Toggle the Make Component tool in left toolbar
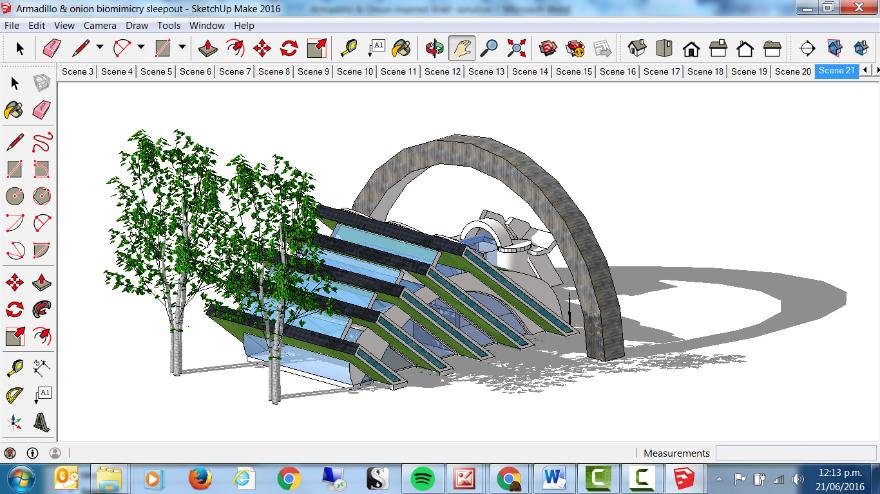This screenshot has height=494, width=880. tap(42, 83)
